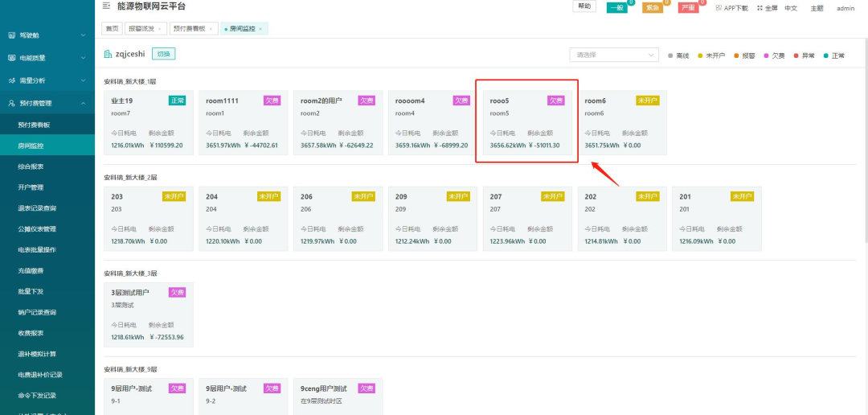This screenshot has width=868, height=415.
Task: Switch to the 报警派发 tab
Action: click(x=145, y=28)
